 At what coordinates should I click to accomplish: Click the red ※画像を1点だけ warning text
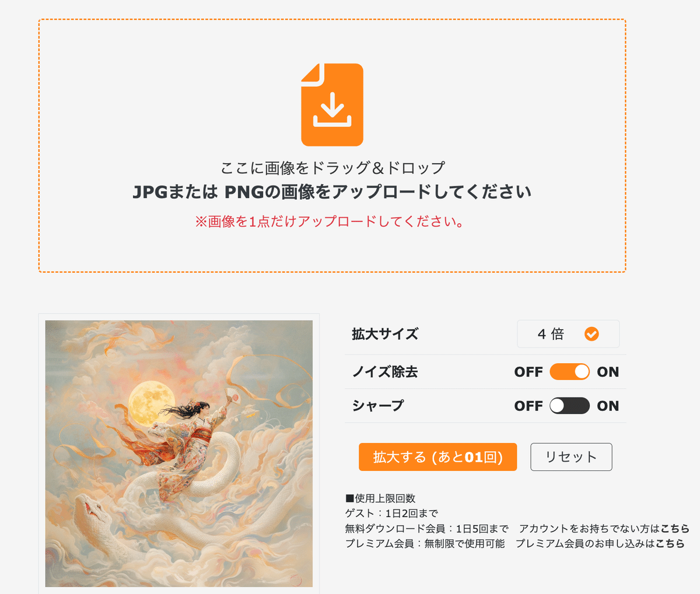click(330, 222)
